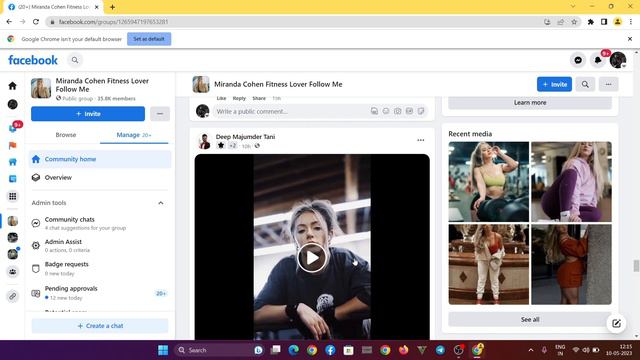Open Chrome extensions puzzle icon

[x=590, y=22]
